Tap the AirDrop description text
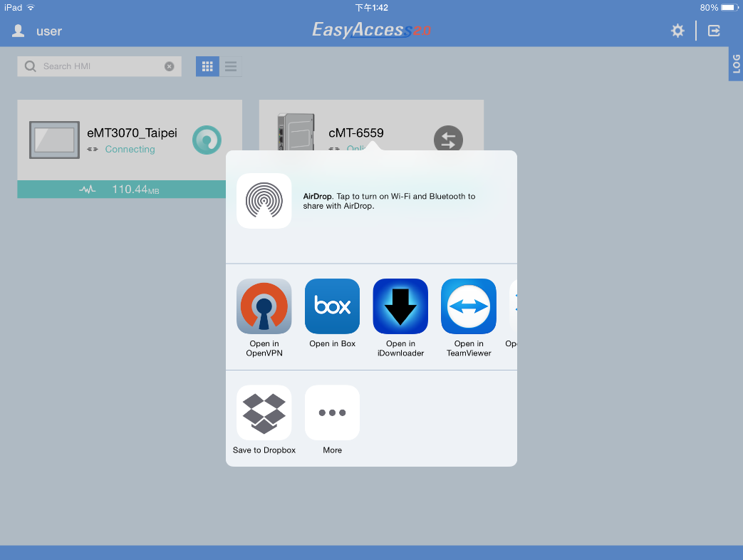 (389, 201)
